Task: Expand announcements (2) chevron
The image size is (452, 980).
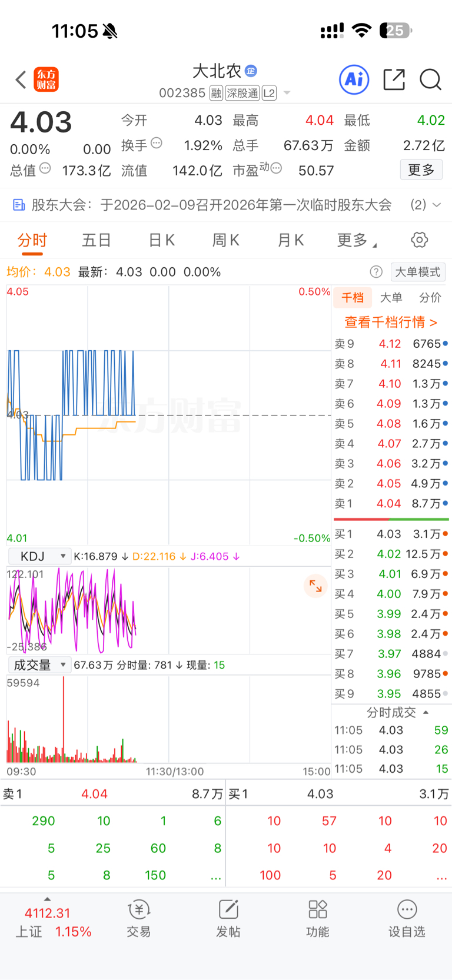Action: click(437, 205)
